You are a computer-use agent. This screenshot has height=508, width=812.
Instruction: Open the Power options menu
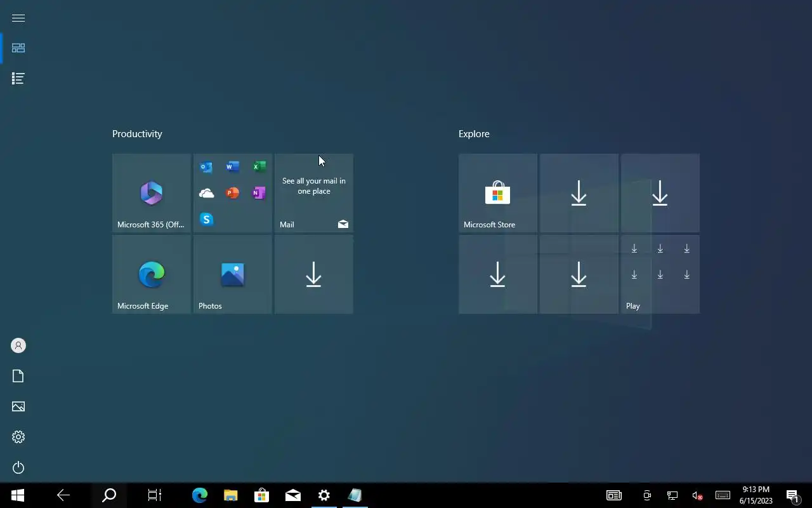18,467
